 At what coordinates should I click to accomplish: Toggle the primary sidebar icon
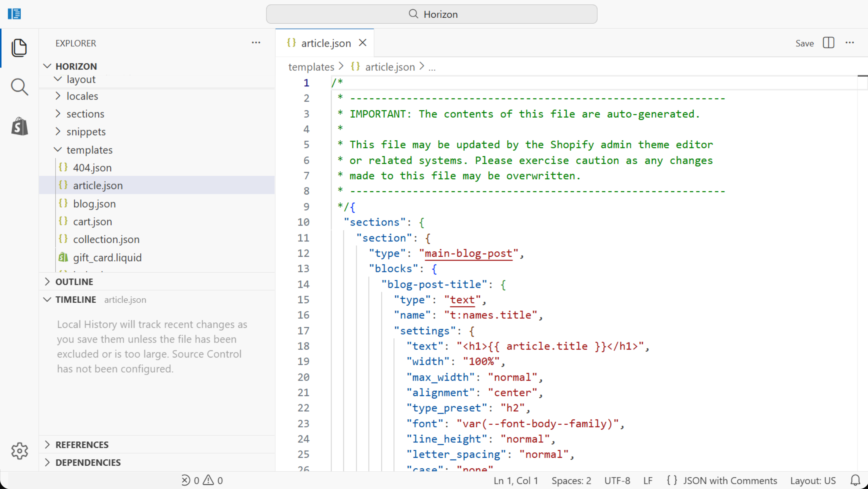click(14, 14)
